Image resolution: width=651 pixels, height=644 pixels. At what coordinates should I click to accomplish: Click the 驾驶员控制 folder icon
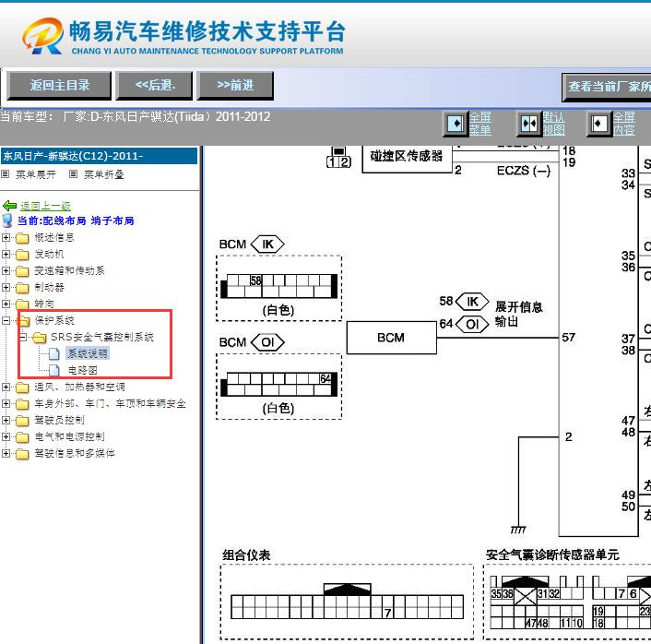click(x=22, y=421)
